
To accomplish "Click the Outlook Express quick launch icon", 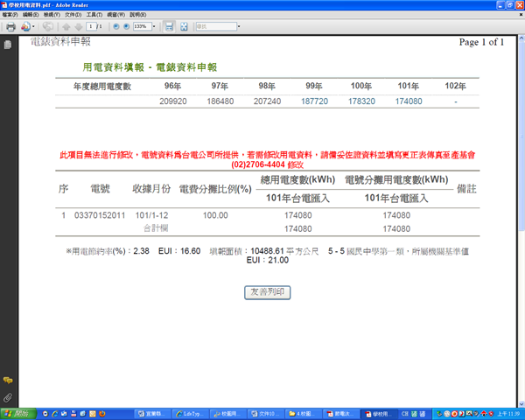I will [x=64, y=414].
